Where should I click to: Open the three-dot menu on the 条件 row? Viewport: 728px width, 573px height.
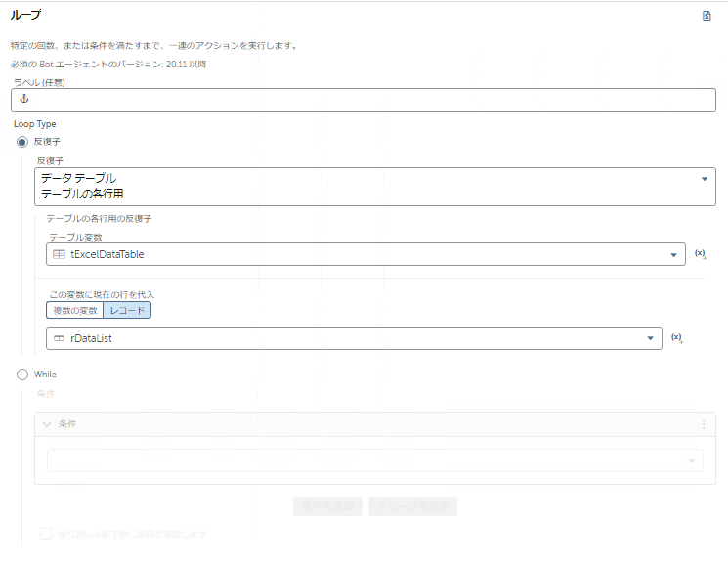click(x=703, y=424)
